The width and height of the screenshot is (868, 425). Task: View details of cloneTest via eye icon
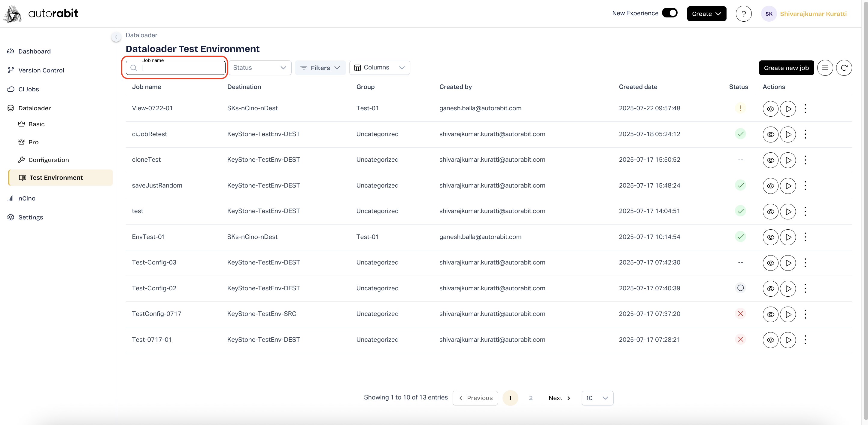[x=770, y=160]
